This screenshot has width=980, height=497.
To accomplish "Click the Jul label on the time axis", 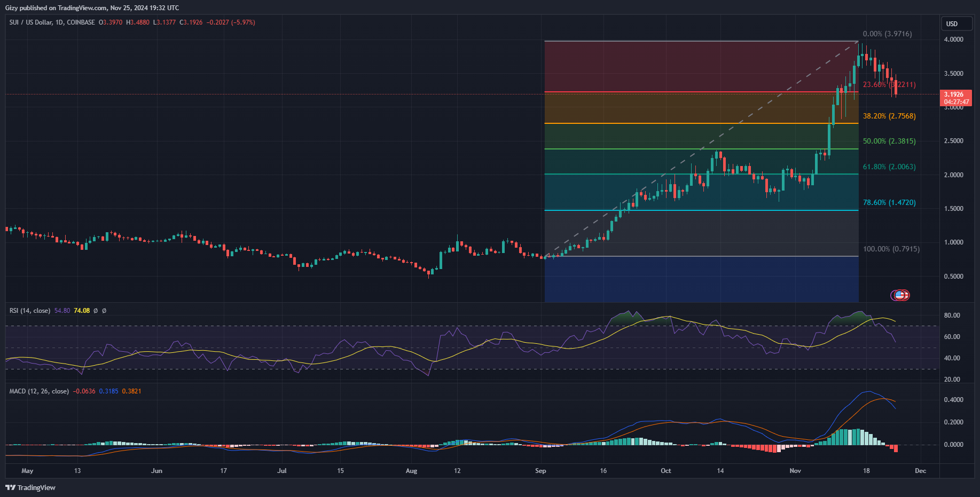I will coord(282,471).
